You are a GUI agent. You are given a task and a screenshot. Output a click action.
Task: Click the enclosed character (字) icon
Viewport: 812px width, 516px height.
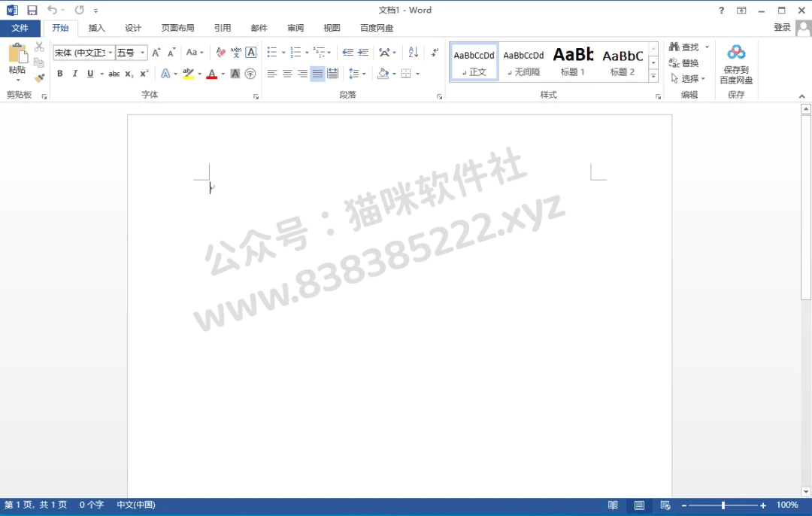[x=250, y=74]
